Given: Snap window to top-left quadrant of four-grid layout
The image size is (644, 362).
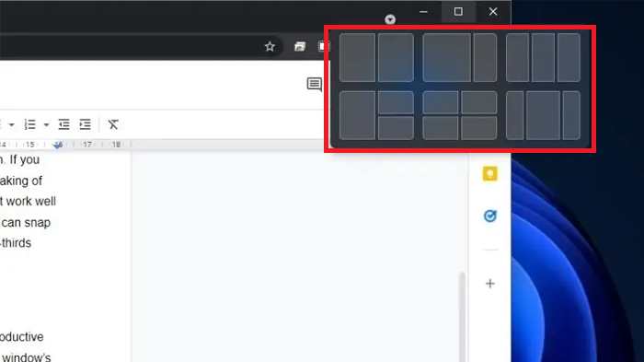Looking at the screenshot, I should (x=441, y=102).
